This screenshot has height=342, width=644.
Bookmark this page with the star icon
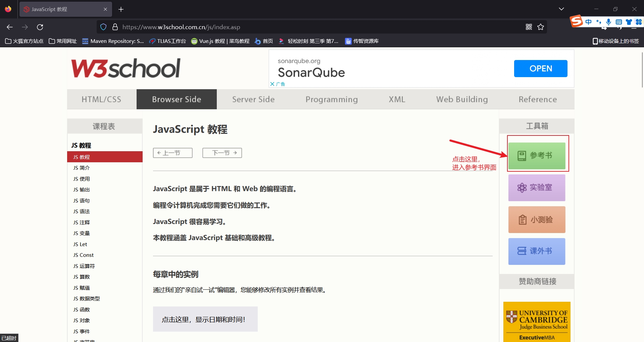[x=540, y=27]
